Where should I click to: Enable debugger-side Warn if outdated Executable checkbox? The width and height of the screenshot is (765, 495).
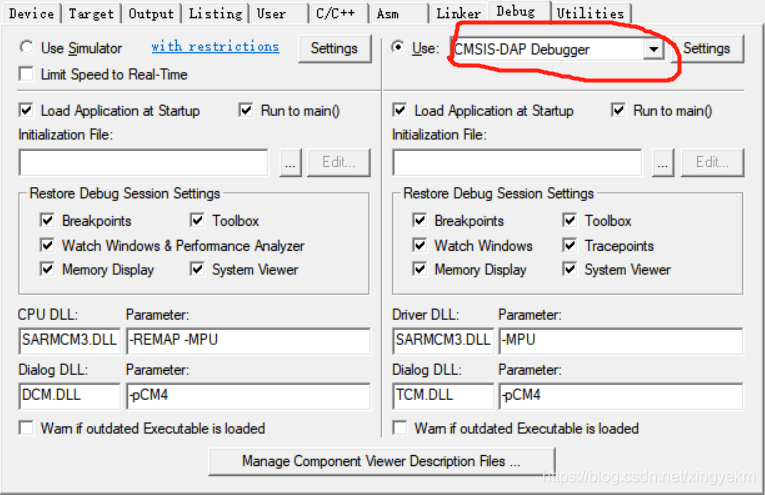400,428
